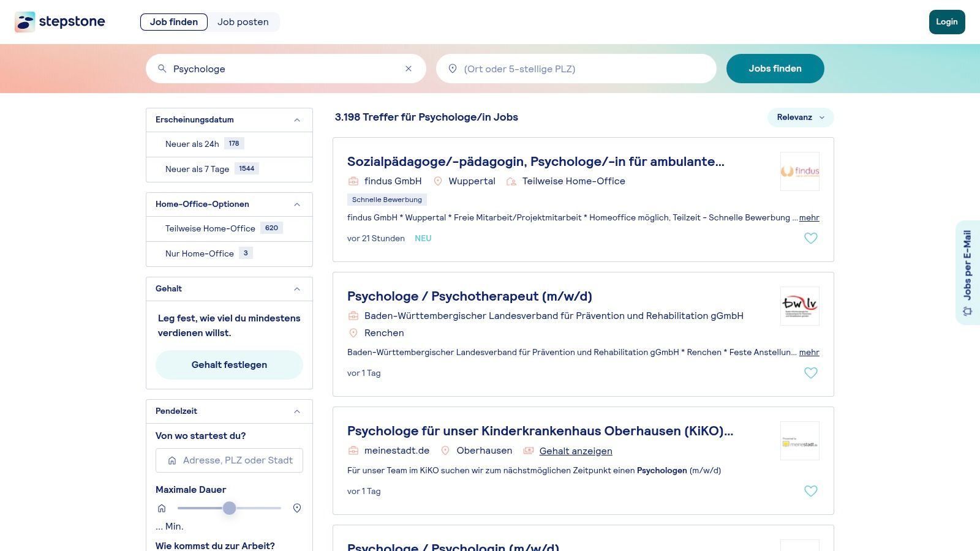Collapse the Erscheinungsdatum filter section
The height and width of the screenshot is (551, 980).
point(297,120)
